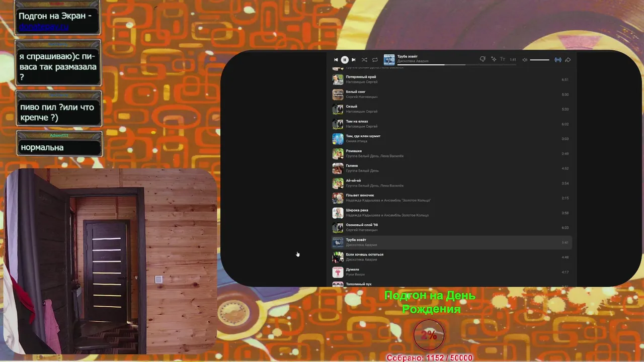Adjust the volume slider

pyautogui.click(x=540, y=60)
